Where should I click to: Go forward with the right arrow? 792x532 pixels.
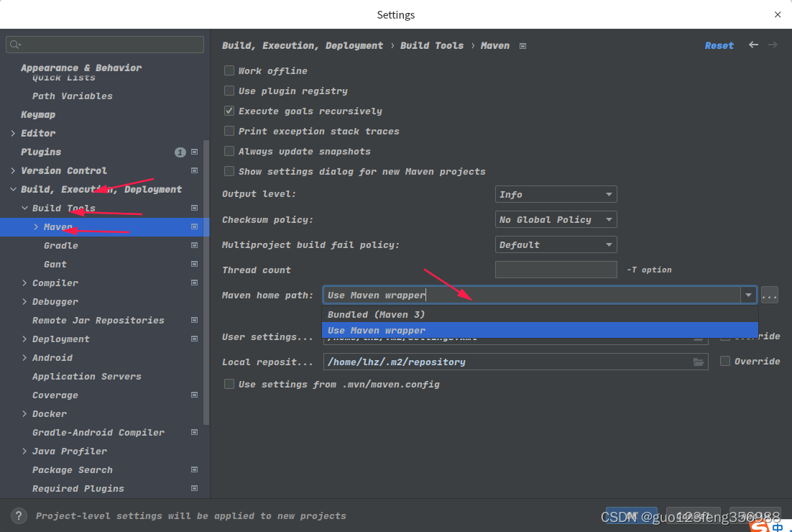773,45
